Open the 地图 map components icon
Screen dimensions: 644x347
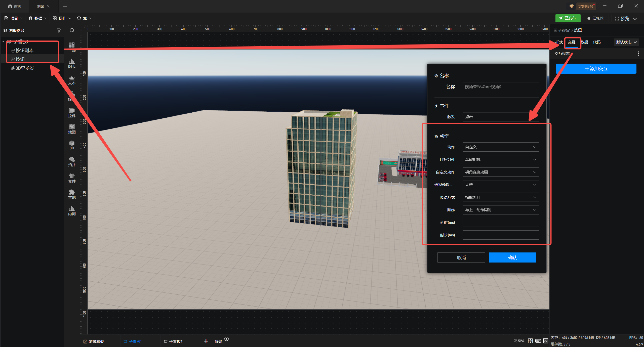coord(72,129)
